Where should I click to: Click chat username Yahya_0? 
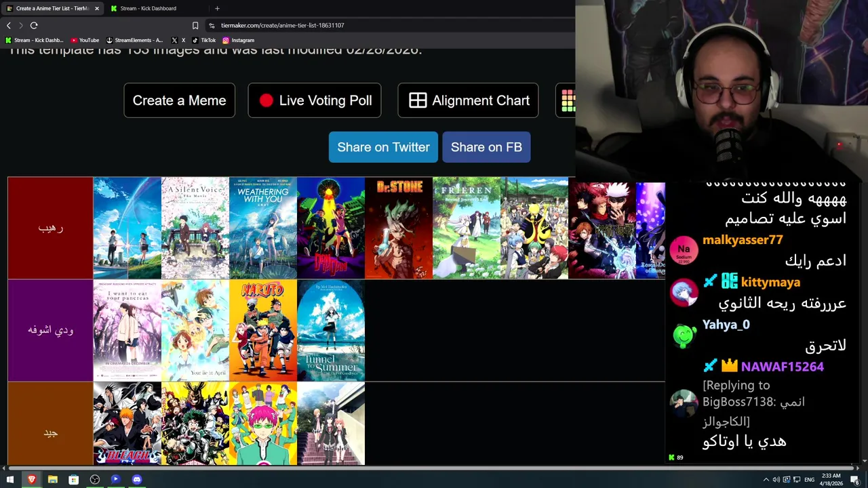[726, 325]
